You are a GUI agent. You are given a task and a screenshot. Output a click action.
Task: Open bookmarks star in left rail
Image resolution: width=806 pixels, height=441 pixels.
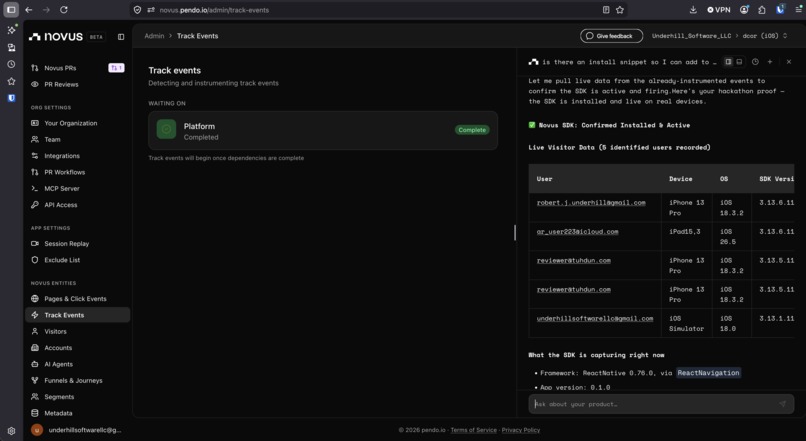tap(11, 81)
